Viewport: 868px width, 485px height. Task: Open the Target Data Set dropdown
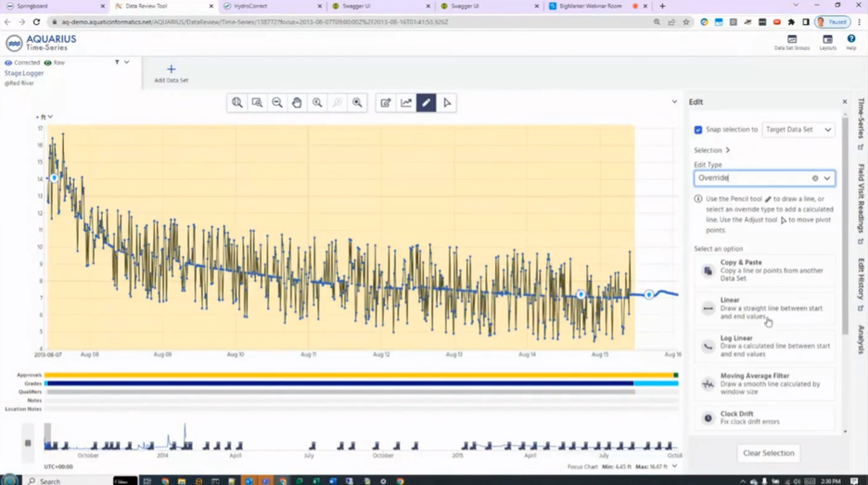coord(798,130)
